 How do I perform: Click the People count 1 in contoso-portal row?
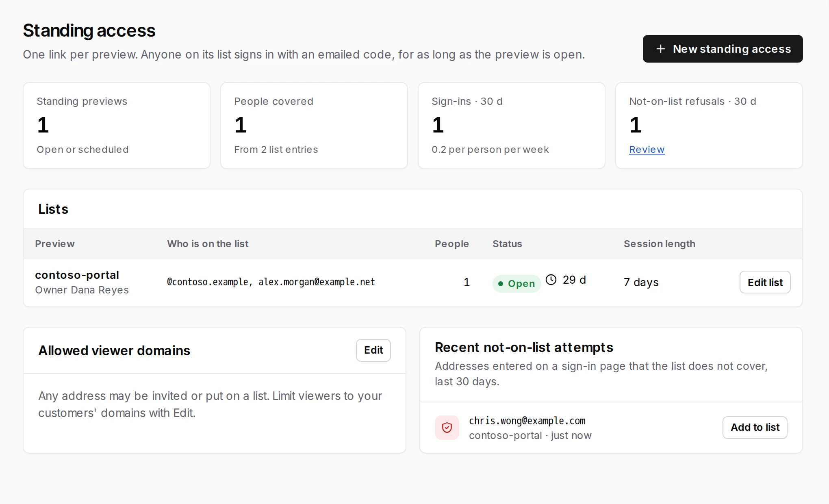(467, 282)
